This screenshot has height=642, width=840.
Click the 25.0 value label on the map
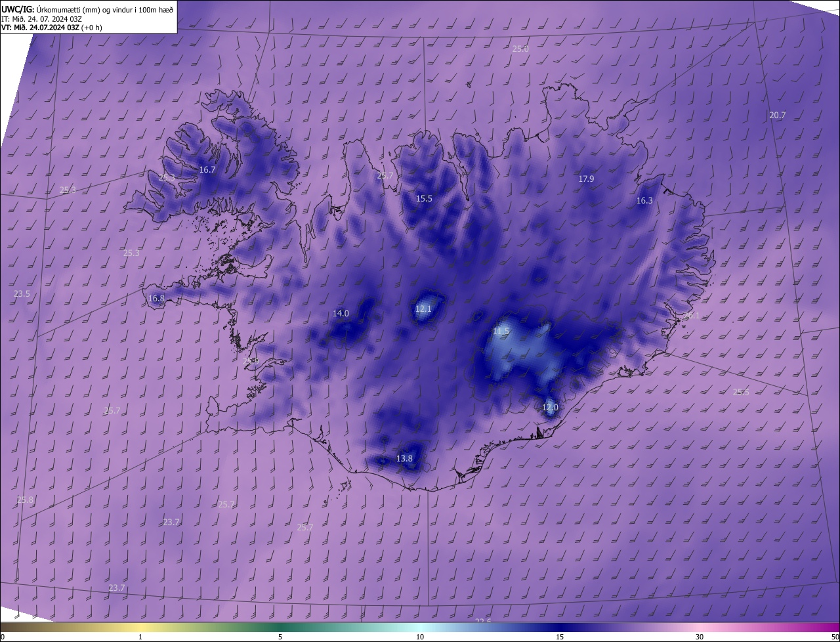(x=520, y=49)
